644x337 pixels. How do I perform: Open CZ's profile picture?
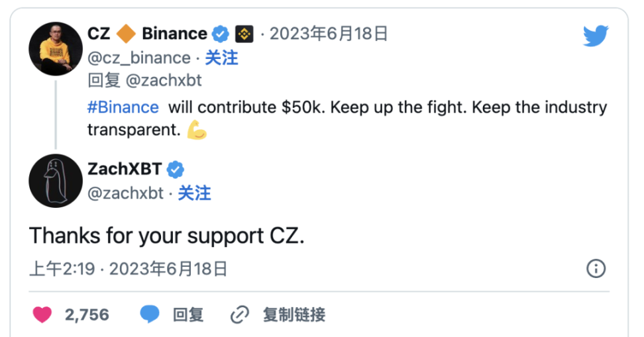56,48
